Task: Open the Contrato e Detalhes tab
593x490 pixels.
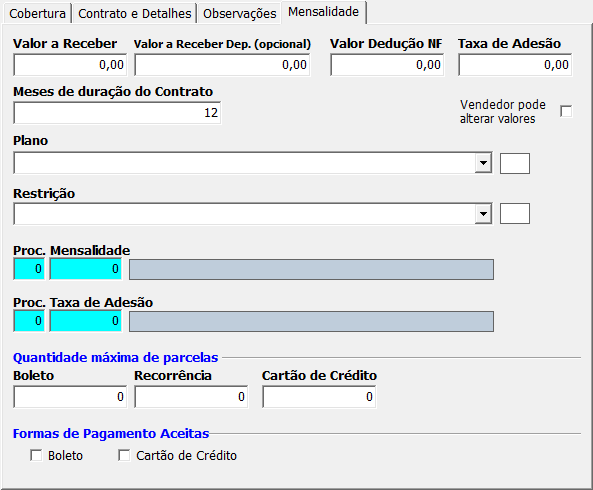Action: tap(135, 14)
